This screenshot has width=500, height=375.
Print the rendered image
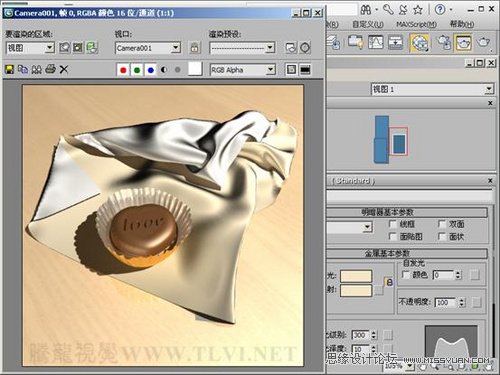(x=50, y=69)
